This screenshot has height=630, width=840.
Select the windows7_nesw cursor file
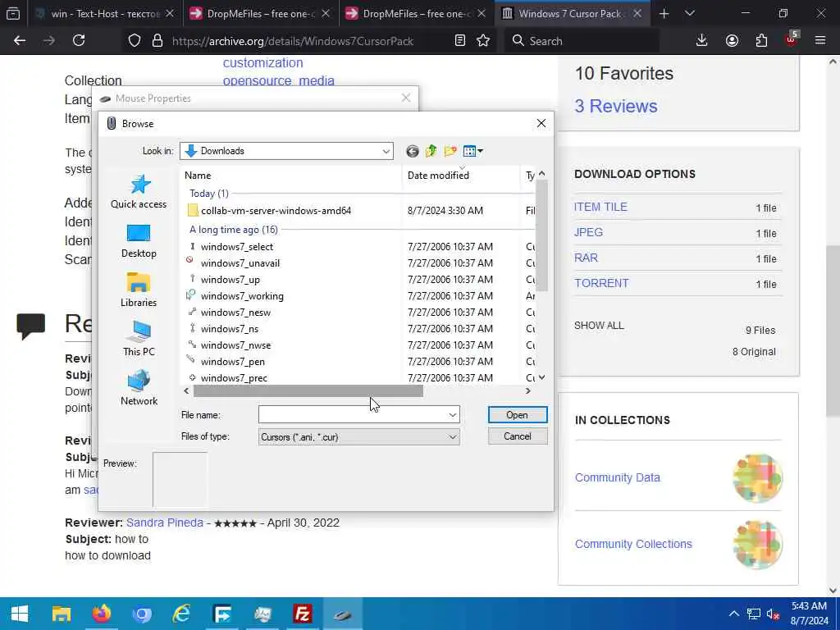(x=230, y=313)
